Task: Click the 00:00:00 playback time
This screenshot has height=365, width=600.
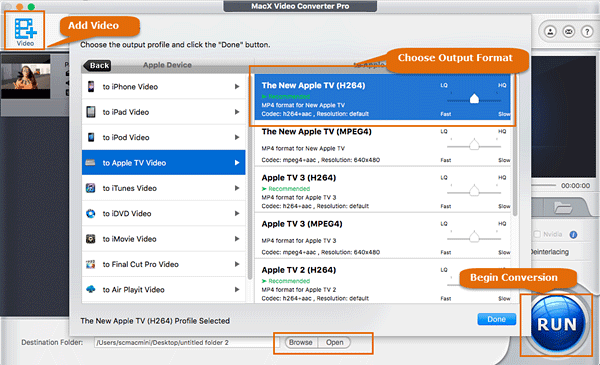Action: click(575, 186)
